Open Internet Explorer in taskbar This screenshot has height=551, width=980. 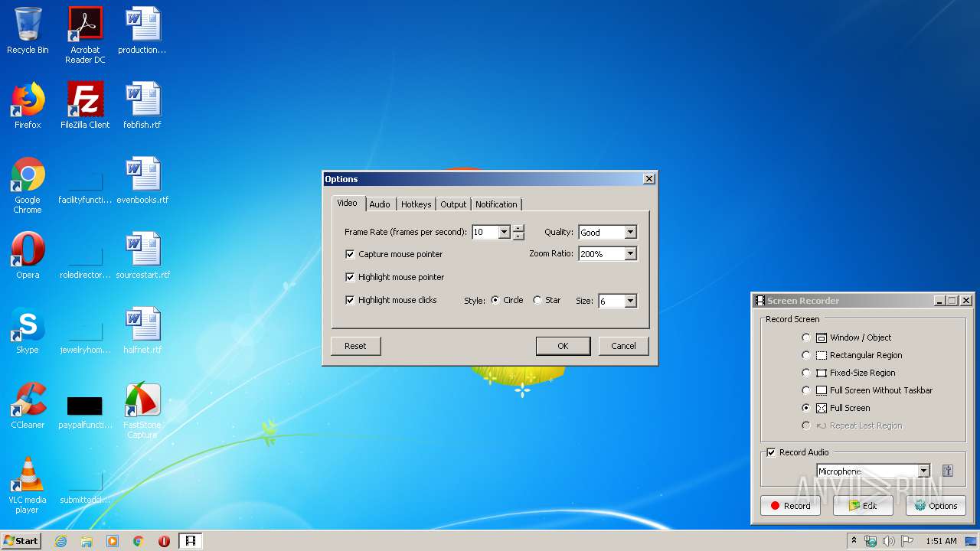point(60,541)
